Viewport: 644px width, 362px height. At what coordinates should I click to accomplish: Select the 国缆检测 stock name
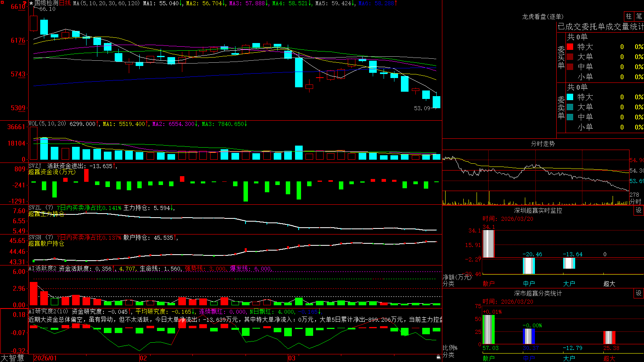pos(46,3)
